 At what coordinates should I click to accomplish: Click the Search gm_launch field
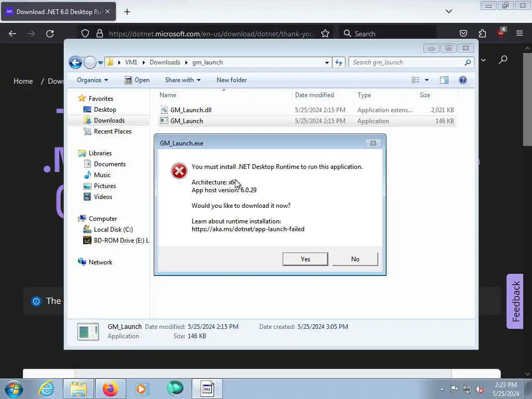click(x=411, y=62)
